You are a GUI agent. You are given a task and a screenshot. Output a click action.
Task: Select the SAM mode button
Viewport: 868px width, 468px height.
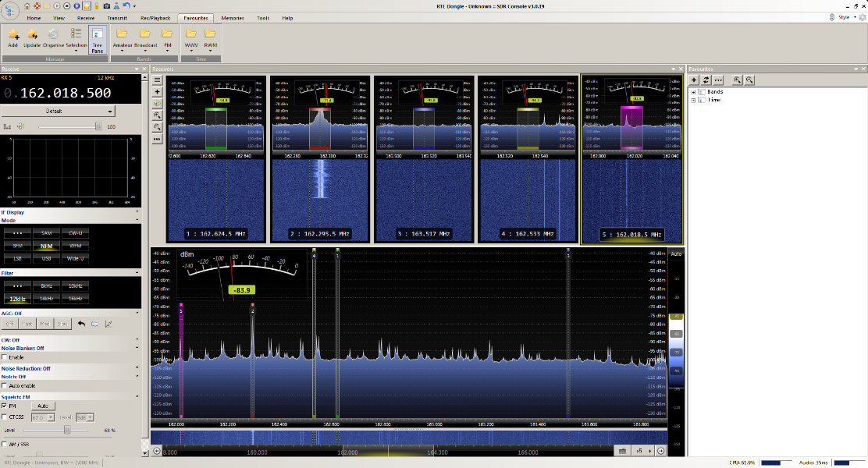47,233
